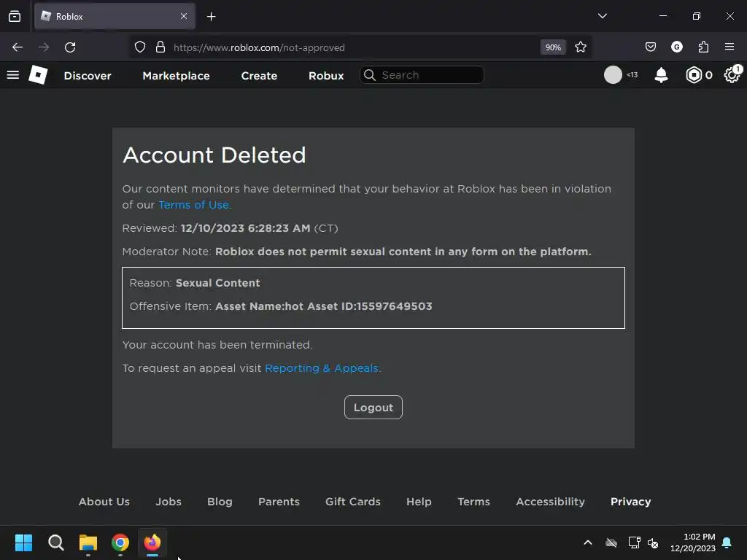Close the Roblox browser tab
Screen dimensions: 747x560
pyautogui.click(x=184, y=16)
